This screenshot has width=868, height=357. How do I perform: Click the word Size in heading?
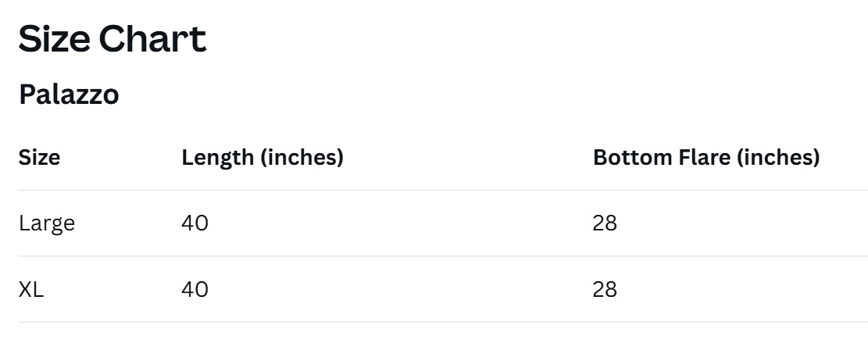point(54,39)
